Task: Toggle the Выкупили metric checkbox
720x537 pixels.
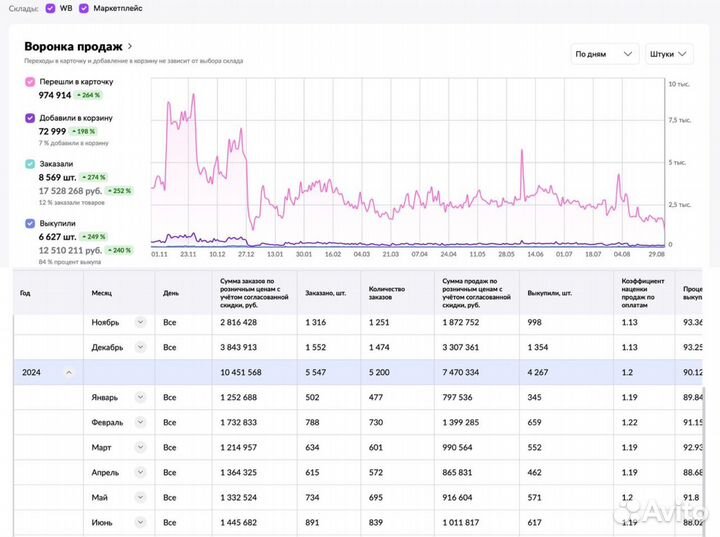Action: click(30, 224)
